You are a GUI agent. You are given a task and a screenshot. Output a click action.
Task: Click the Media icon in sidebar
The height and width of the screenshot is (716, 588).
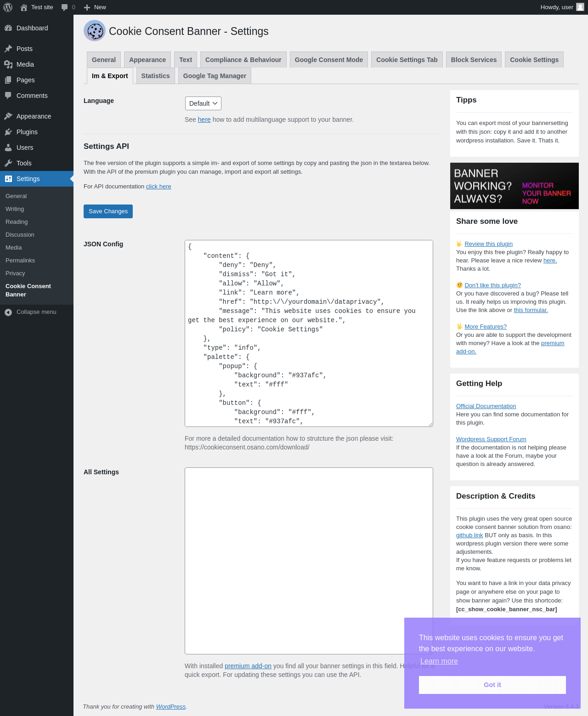(x=8, y=64)
